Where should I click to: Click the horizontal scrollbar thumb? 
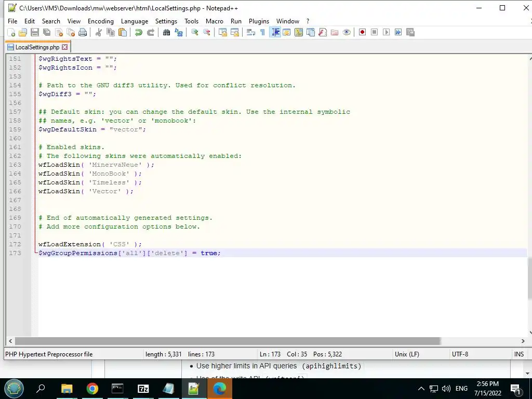228,341
